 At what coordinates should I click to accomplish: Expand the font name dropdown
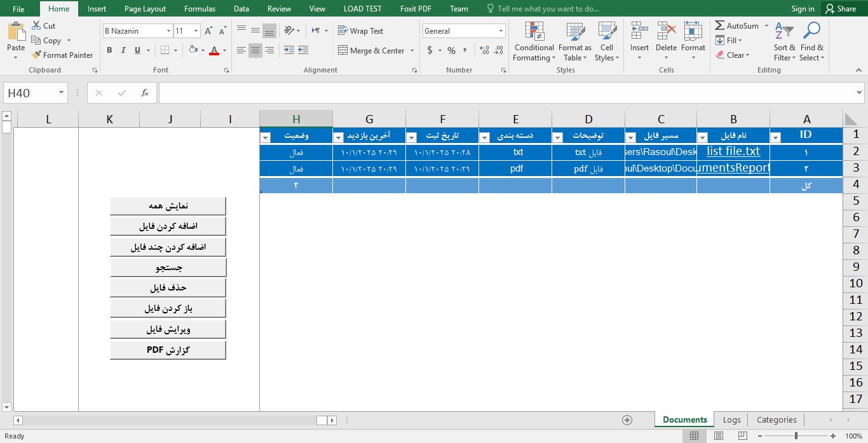click(x=168, y=31)
